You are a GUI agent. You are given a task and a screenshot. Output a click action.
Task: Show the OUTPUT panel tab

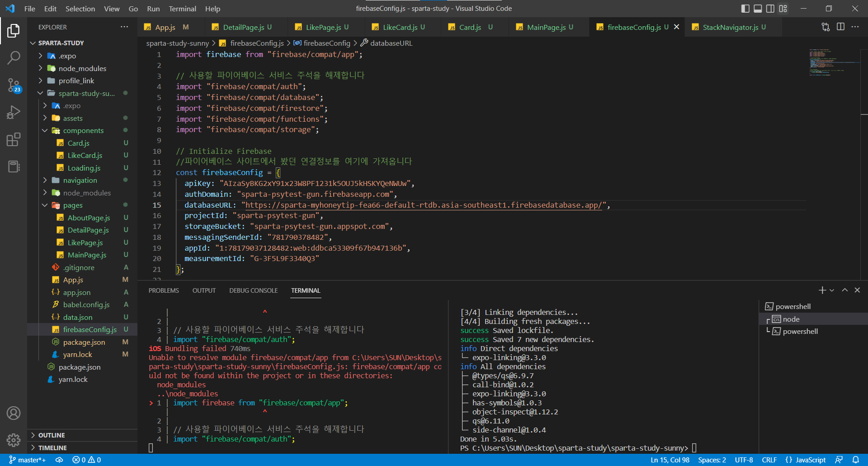click(x=204, y=290)
